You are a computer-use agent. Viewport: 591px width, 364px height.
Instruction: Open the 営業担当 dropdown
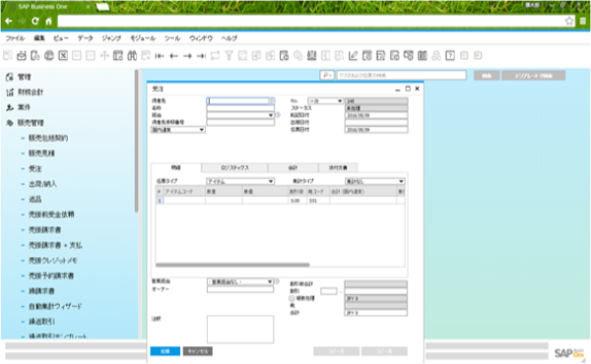(x=240, y=281)
